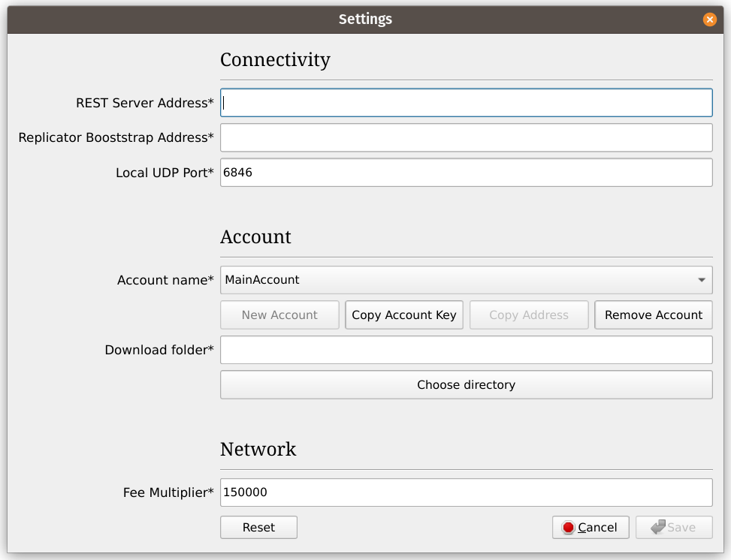Click the Account name label

(165, 280)
